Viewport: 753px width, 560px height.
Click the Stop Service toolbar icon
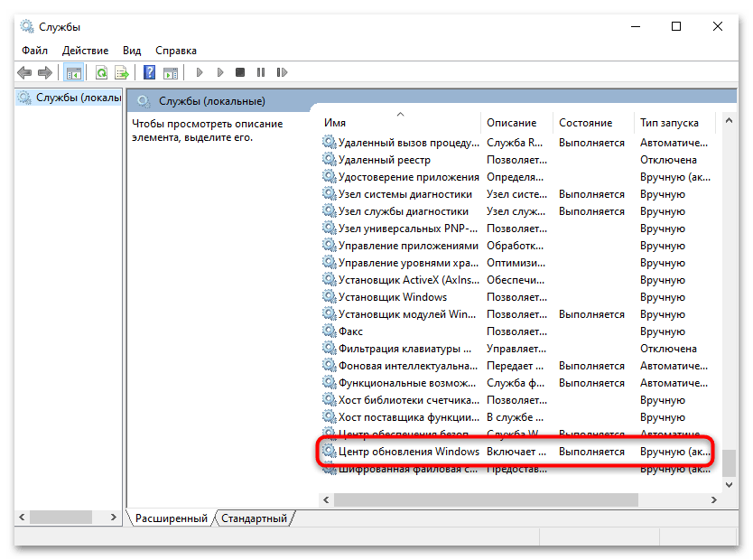(238, 72)
